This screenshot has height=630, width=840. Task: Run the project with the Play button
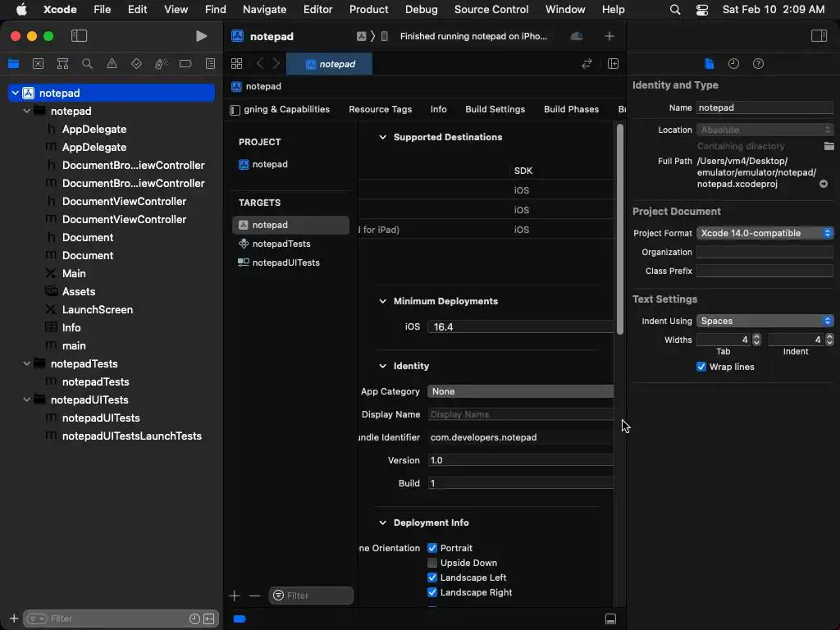click(x=202, y=36)
